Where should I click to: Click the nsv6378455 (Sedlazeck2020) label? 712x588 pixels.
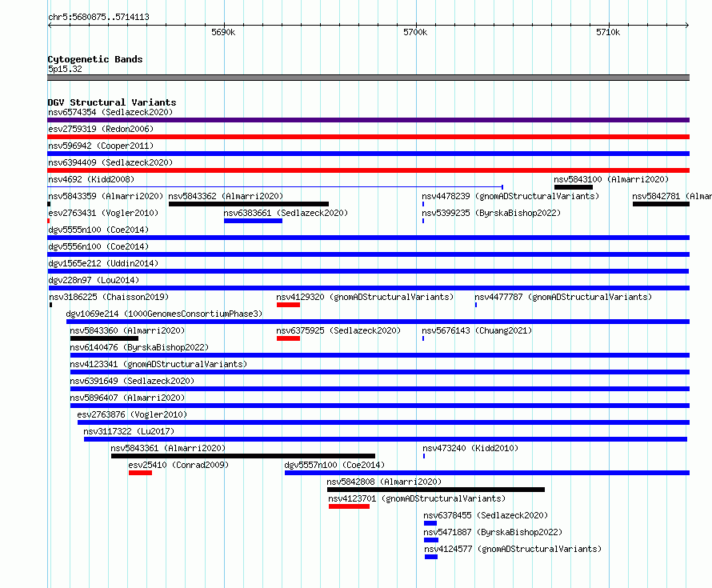coord(486,515)
